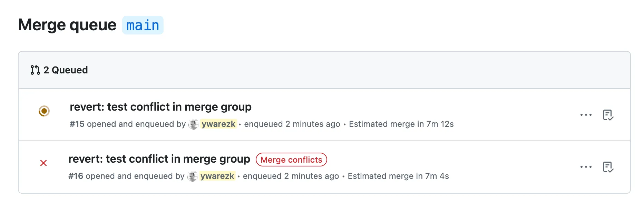The image size is (644, 204).
Task: Open the kebab menu on PR #15
Action: [x=586, y=115]
